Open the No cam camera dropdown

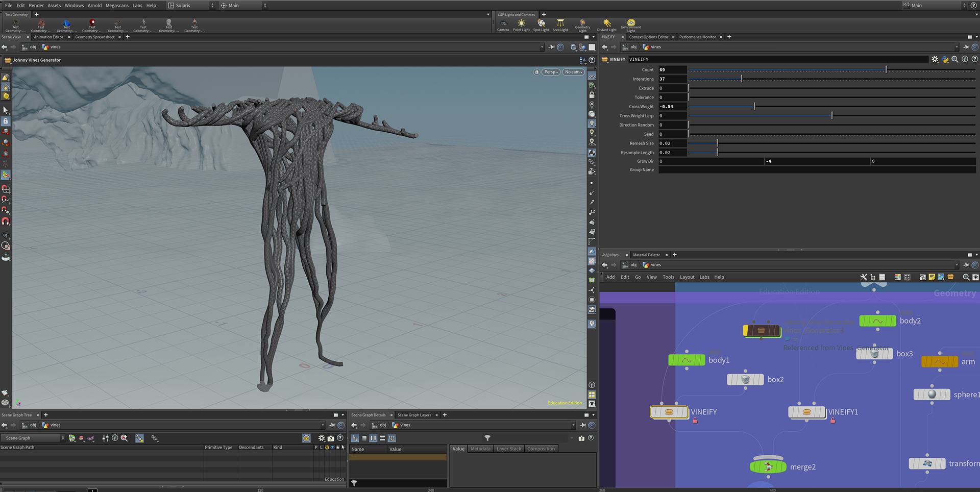coord(574,72)
